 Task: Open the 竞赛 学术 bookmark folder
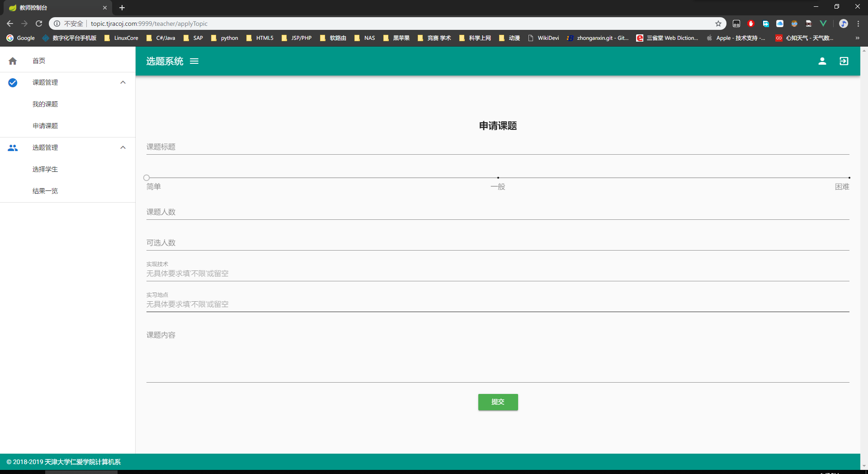click(x=434, y=38)
